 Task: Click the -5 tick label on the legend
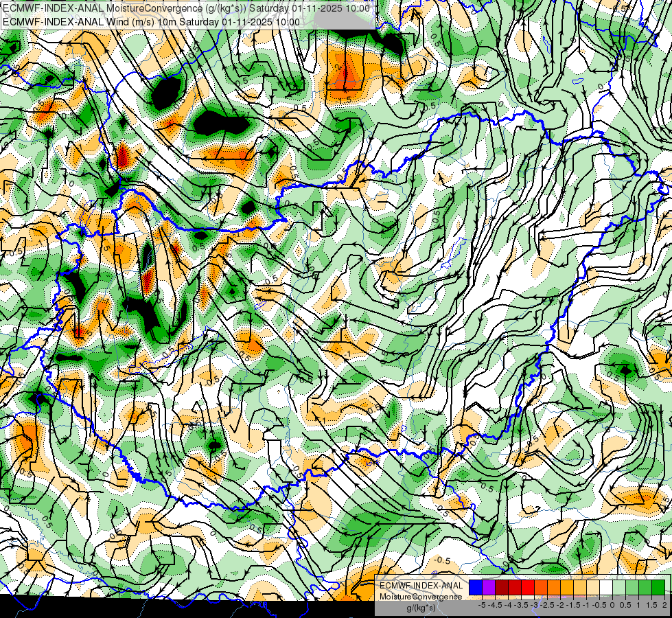(x=482, y=605)
